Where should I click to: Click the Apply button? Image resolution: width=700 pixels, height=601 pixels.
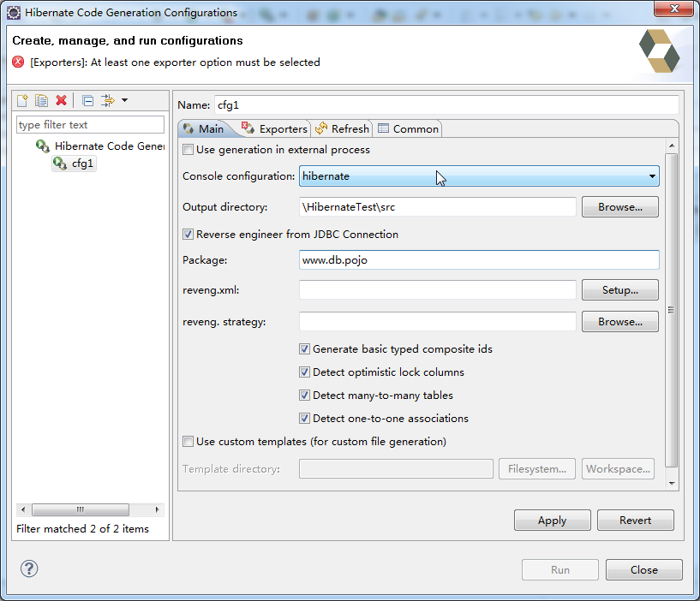[x=553, y=521]
